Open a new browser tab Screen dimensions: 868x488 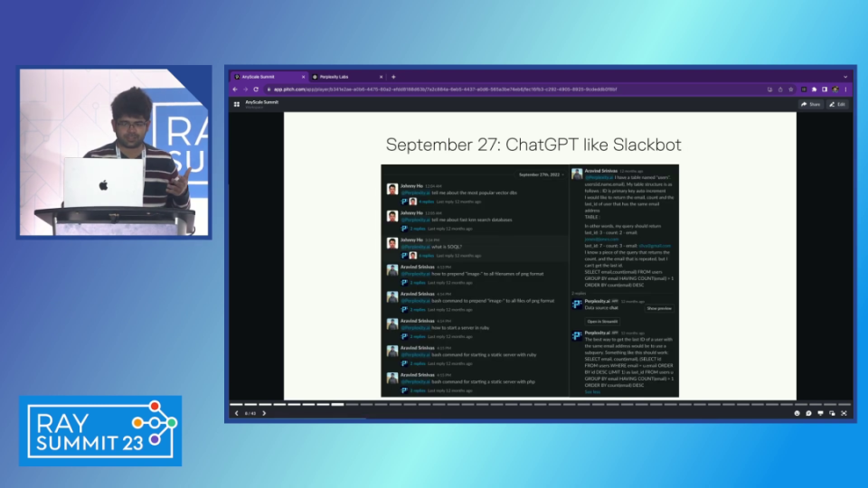(393, 77)
